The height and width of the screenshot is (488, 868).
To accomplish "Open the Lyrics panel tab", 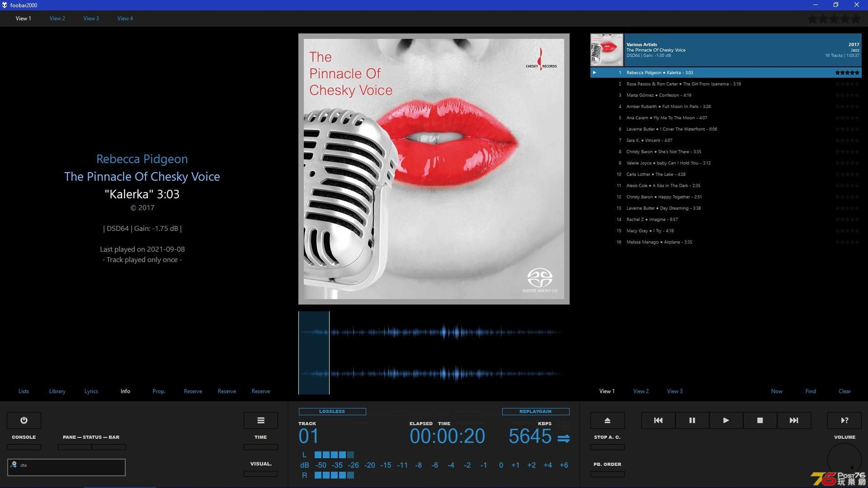I will [x=91, y=391].
